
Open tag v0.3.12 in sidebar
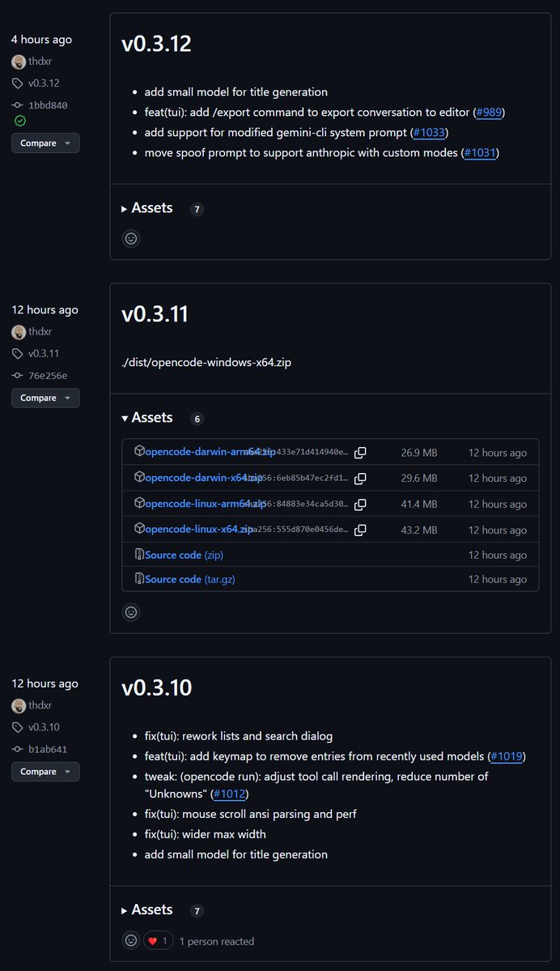click(x=44, y=83)
